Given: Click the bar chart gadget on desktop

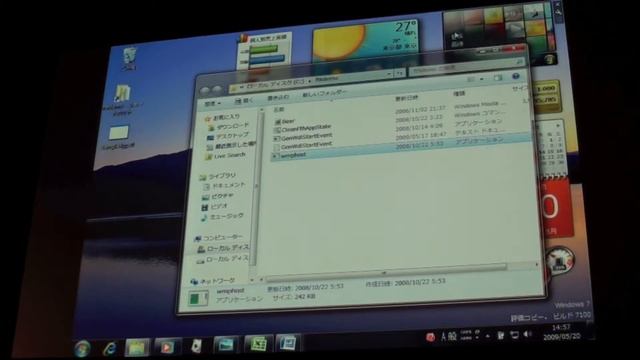Looking at the screenshot, I should click(x=264, y=51).
